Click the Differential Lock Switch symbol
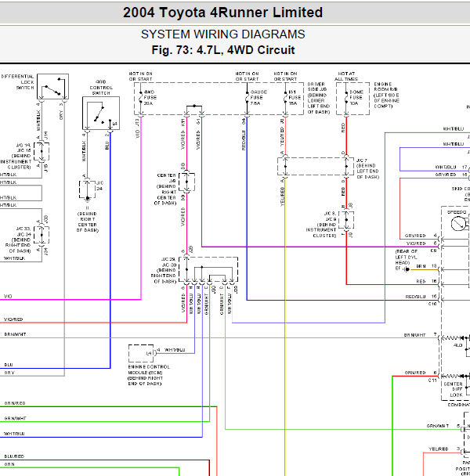The image size is (470, 476). click(52, 87)
